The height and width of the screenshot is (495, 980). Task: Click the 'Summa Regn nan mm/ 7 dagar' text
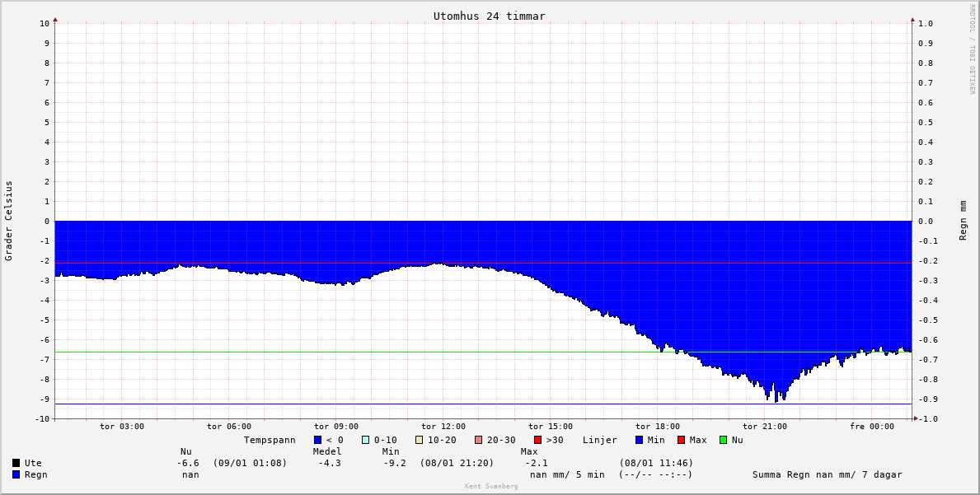coord(827,474)
